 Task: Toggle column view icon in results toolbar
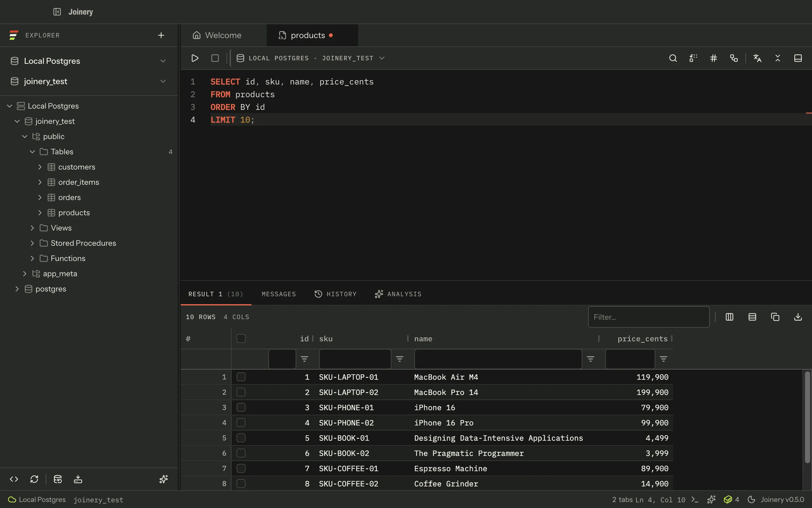730,317
